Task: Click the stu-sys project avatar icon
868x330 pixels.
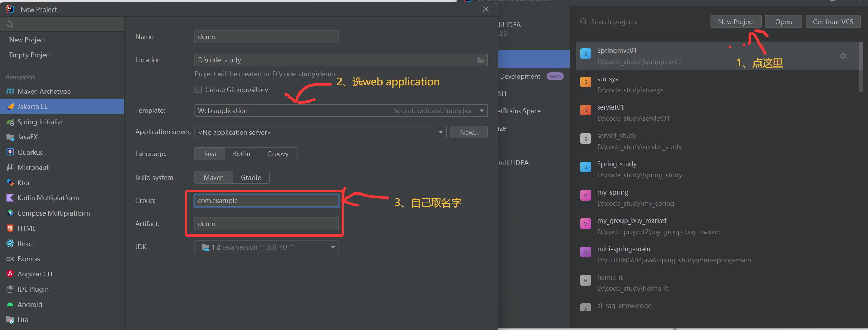Action: coord(586,82)
